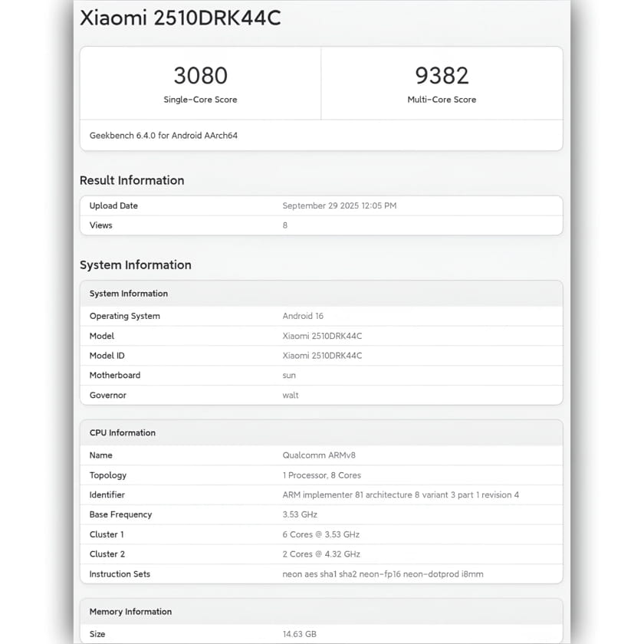This screenshot has height=644, width=644.
Task: Click the Governor value walt
Action: coord(291,396)
